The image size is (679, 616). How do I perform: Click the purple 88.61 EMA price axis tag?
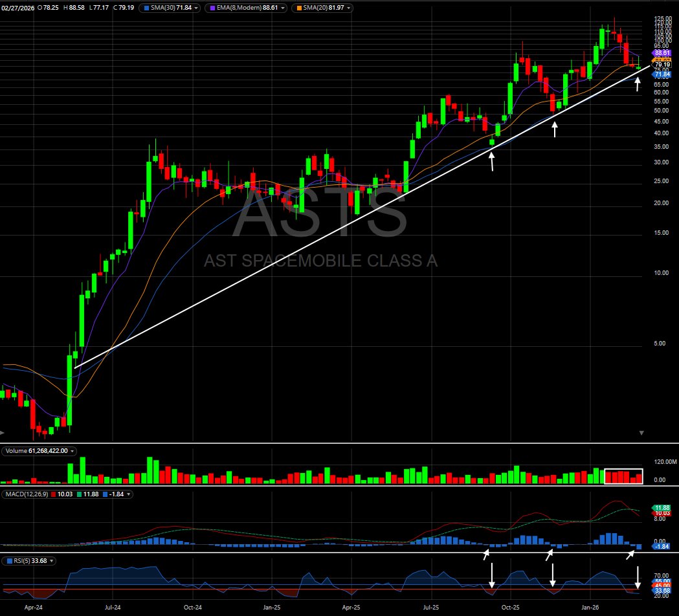tap(662, 53)
